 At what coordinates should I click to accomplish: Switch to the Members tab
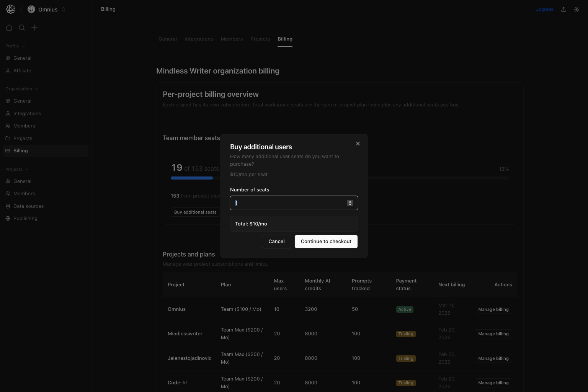point(231,39)
